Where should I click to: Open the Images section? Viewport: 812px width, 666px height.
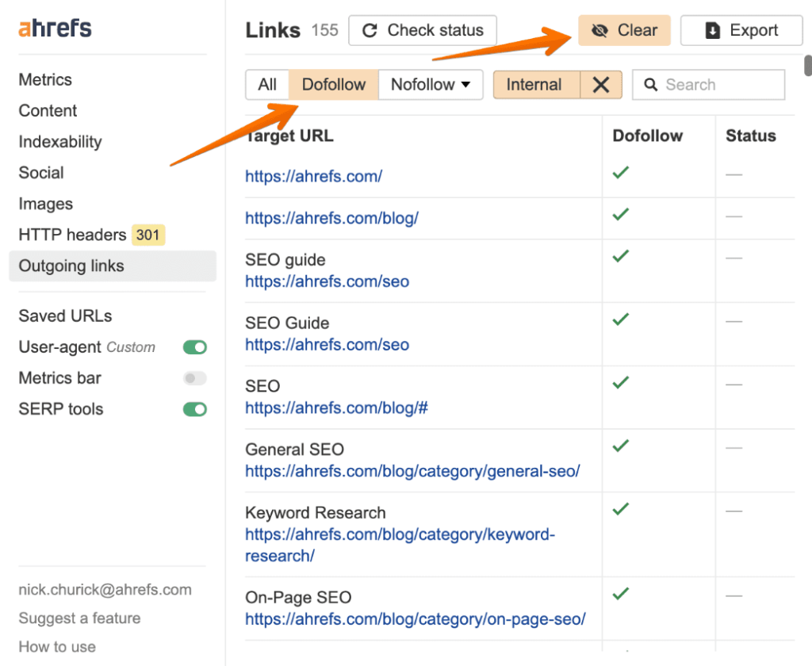click(x=45, y=204)
